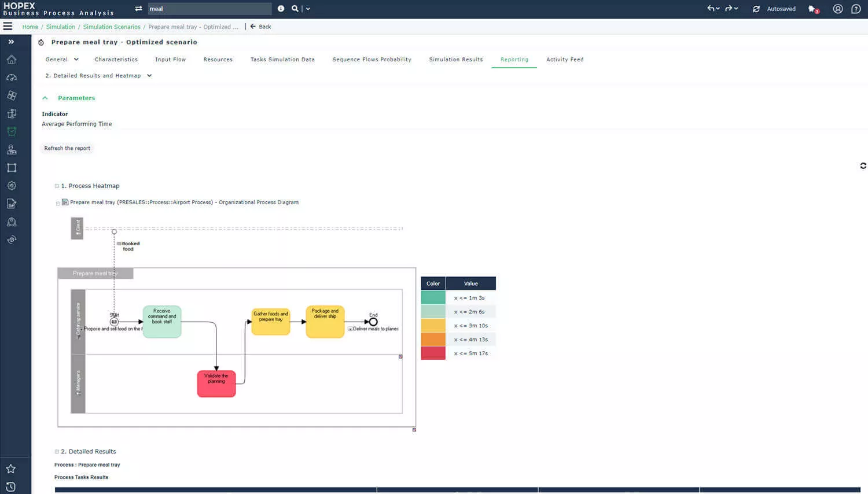Click in the search field containing 'meal'

click(x=209, y=9)
